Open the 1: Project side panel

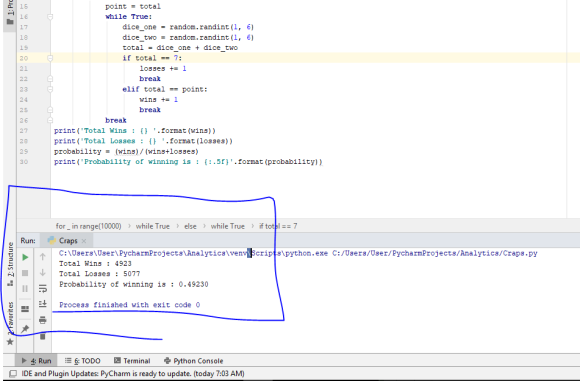coord(10,12)
